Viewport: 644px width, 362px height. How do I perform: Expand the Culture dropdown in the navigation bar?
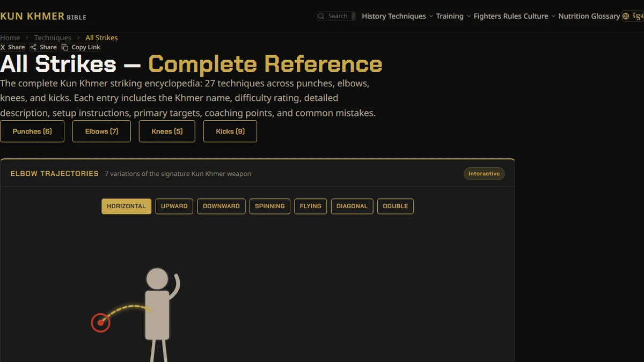(540, 16)
